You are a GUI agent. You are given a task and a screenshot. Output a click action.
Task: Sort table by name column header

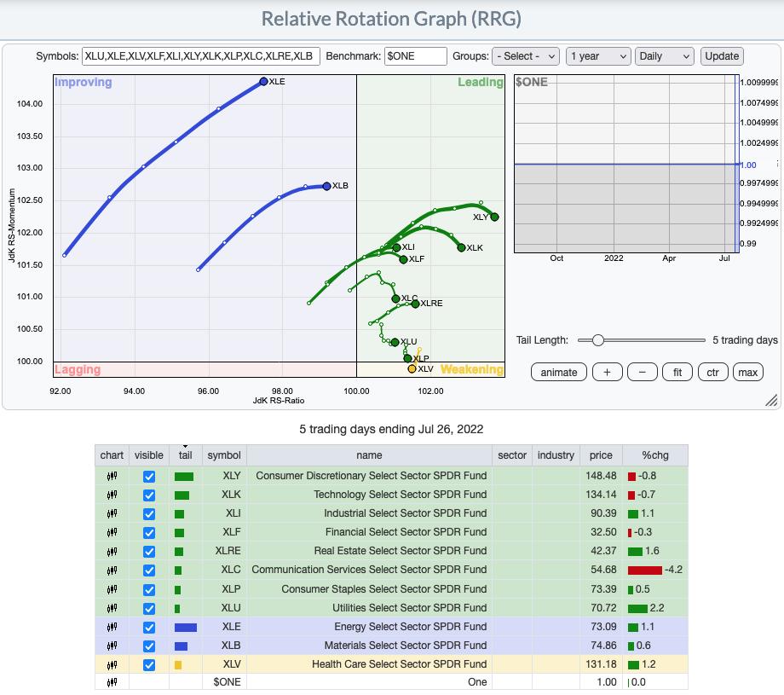[x=369, y=455]
